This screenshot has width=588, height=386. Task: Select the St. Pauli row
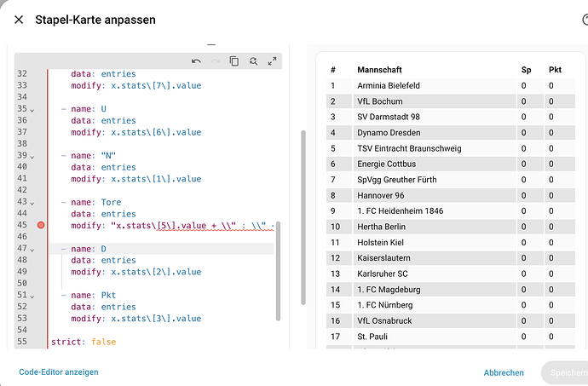(451, 337)
